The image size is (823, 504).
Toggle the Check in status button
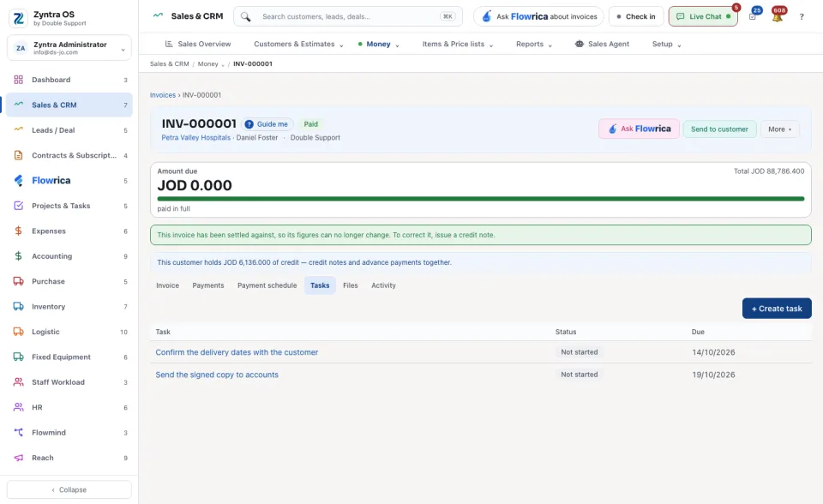click(x=636, y=17)
